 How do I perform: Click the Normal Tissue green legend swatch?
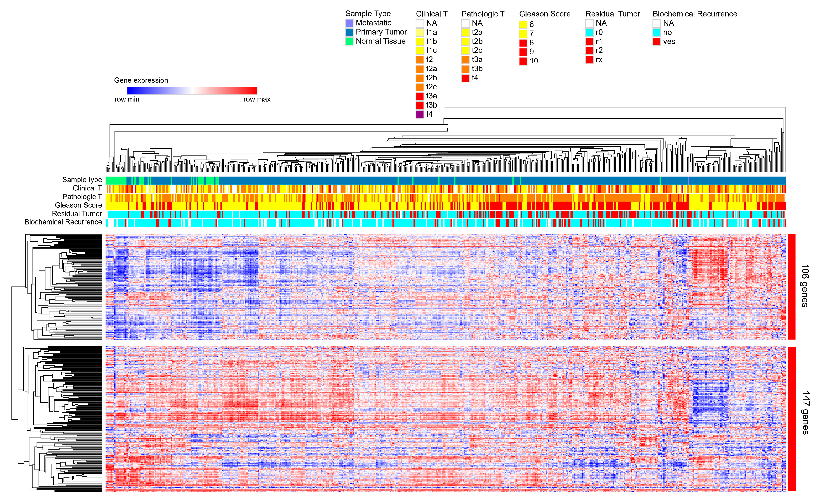pyautogui.click(x=349, y=41)
